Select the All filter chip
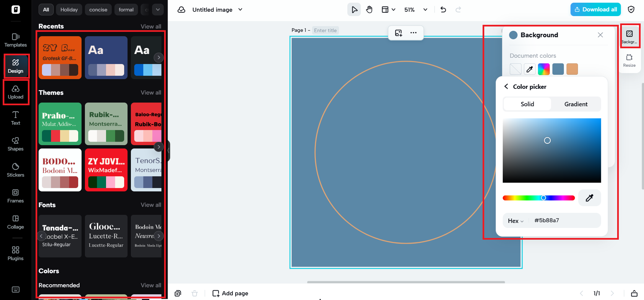Screen dimensions: 644x300 (46, 10)
